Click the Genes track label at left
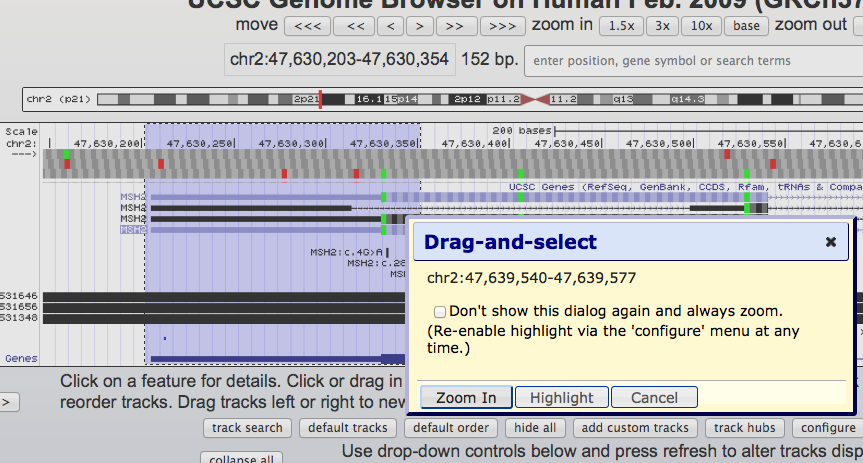Screen dimensions: 863x463 coord(21,358)
